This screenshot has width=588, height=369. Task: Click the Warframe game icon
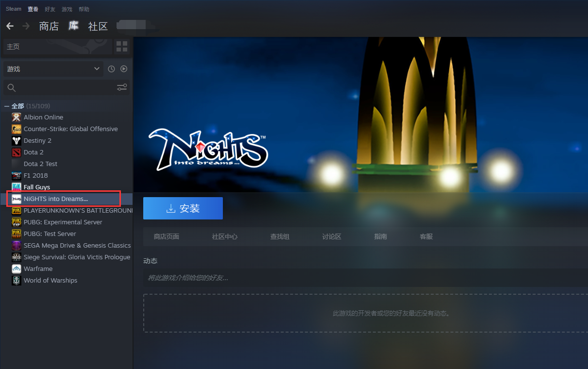pyautogui.click(x=17, y=268)
